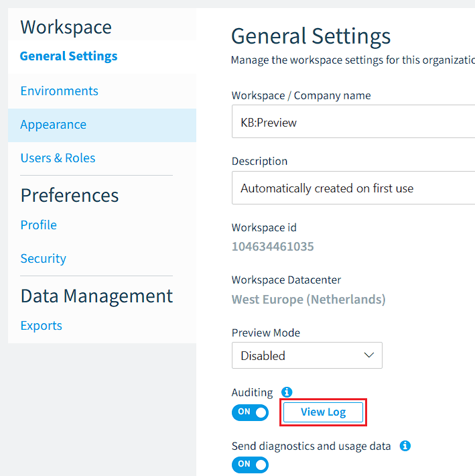Click the Workspace id label

[264, 228]
